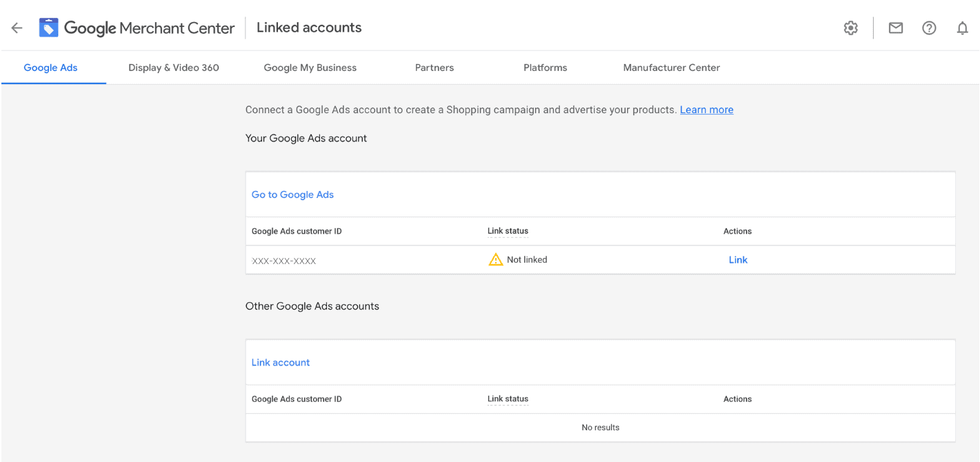Click the Go to Google Ads link
This screenshot has width=980, height=462.
point(292,194)
